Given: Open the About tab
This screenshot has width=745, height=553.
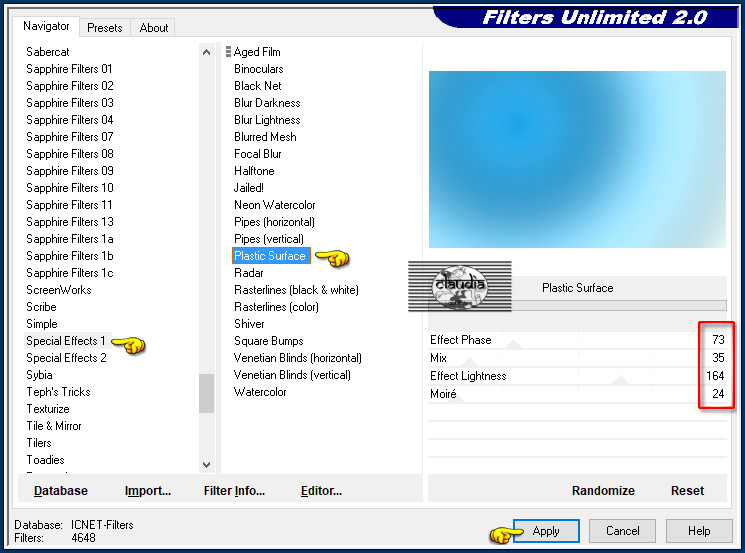Looking at the screenshot, I should coord(153,28).
